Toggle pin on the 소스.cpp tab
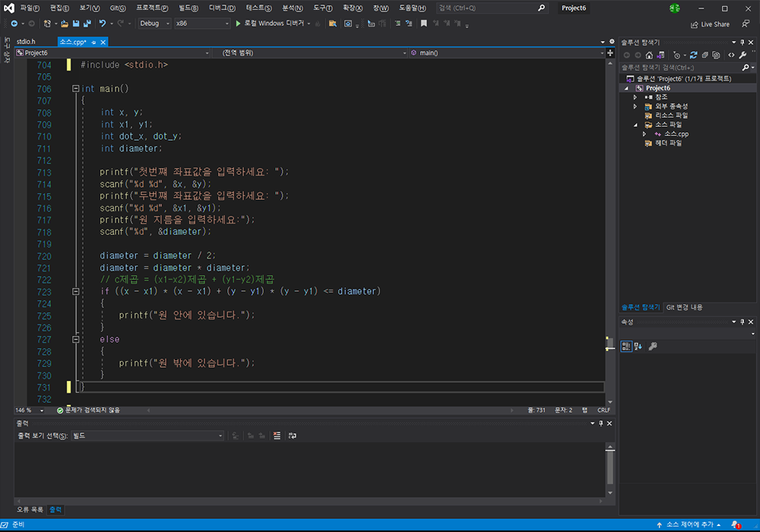Screen dimensions: 760x532 [93, 42]
